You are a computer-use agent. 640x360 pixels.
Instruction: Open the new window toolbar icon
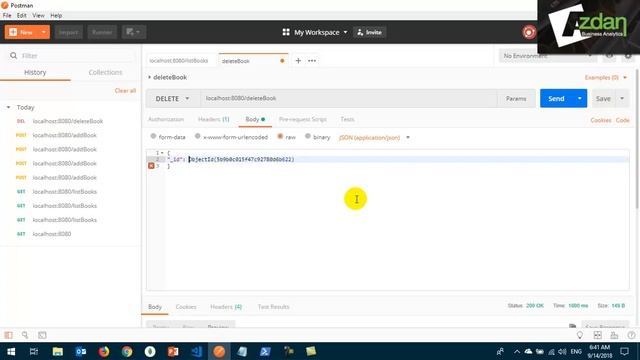[133, 32]
